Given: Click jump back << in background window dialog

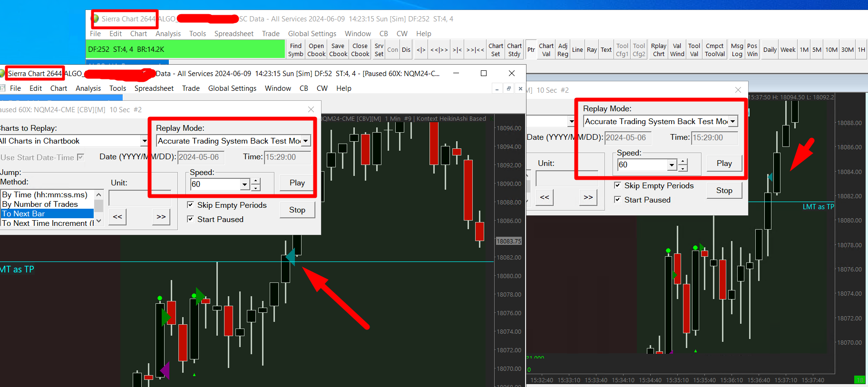Looking at the screenshot, I should point(545,197).
